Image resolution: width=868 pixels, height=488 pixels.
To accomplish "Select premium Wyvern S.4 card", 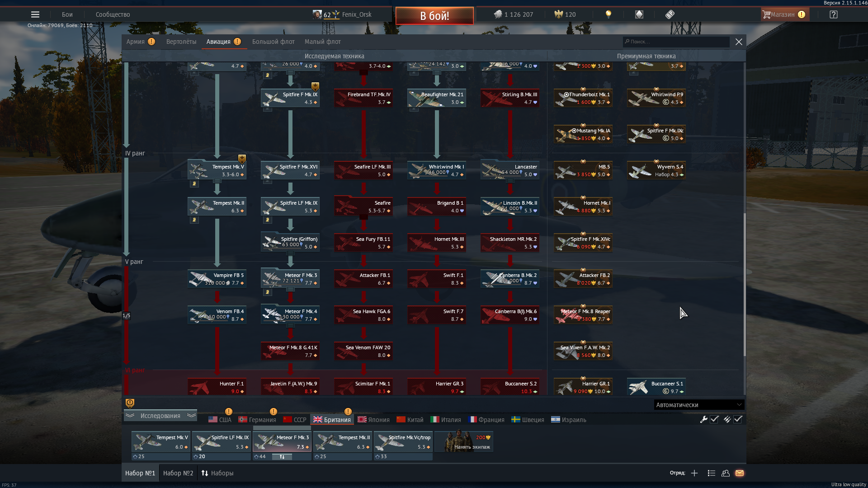I will pyautogui.click(x=656, y=170).
